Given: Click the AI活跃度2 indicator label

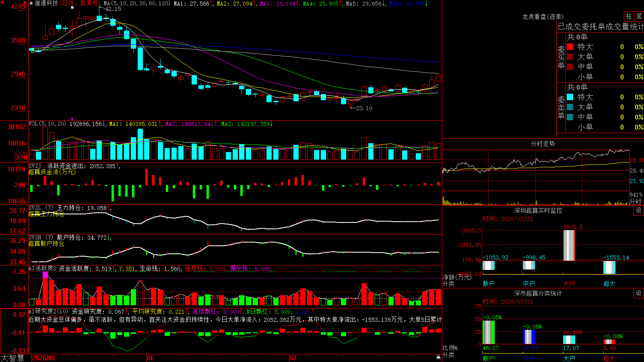Looking at the screenshot, I should (43, 268).
